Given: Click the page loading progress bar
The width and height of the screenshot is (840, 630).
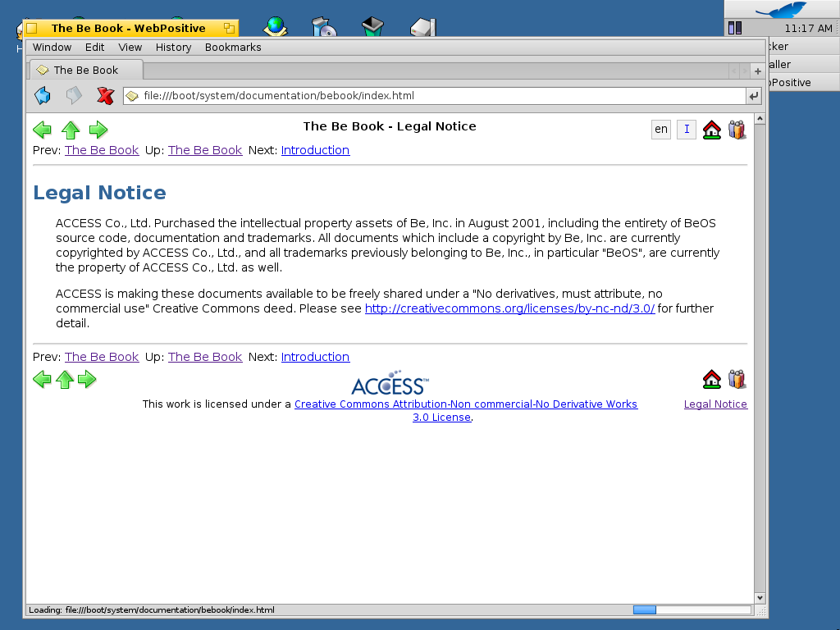Looking at the screenshot, I should [x=692, y=609].
